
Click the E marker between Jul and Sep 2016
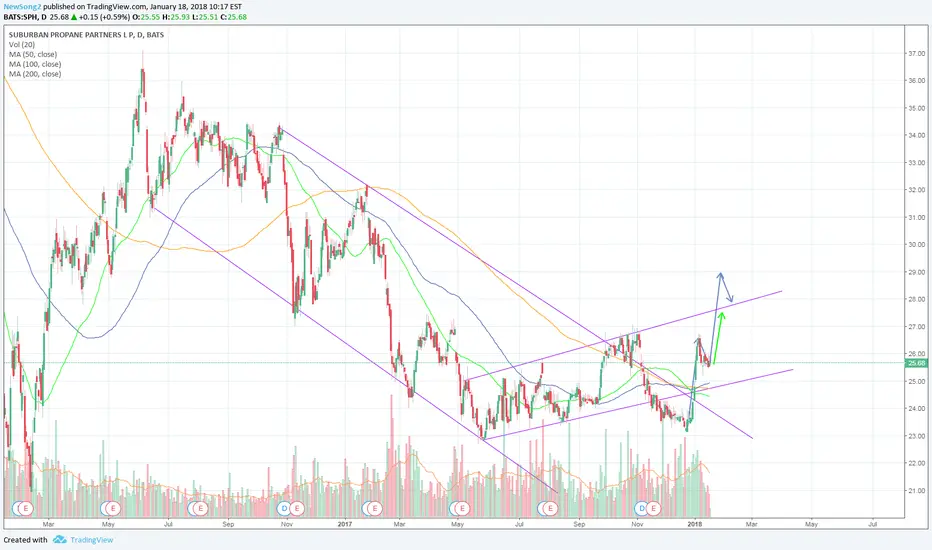pyautogui.click(x=200, y=508)
